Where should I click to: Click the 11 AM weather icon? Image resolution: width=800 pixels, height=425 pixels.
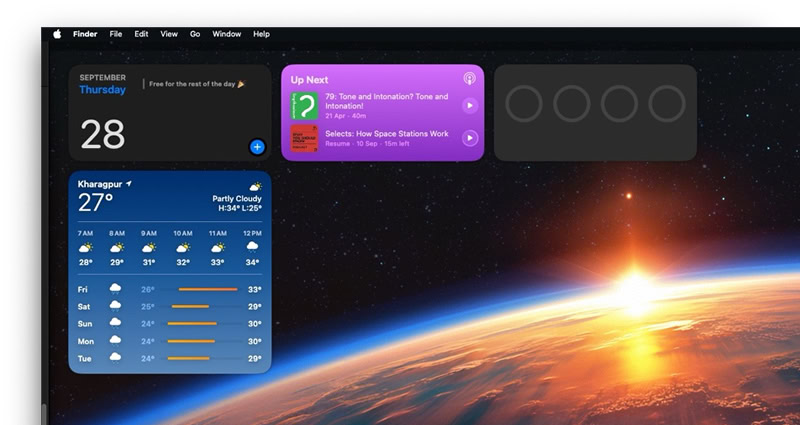tap(217, 248)
